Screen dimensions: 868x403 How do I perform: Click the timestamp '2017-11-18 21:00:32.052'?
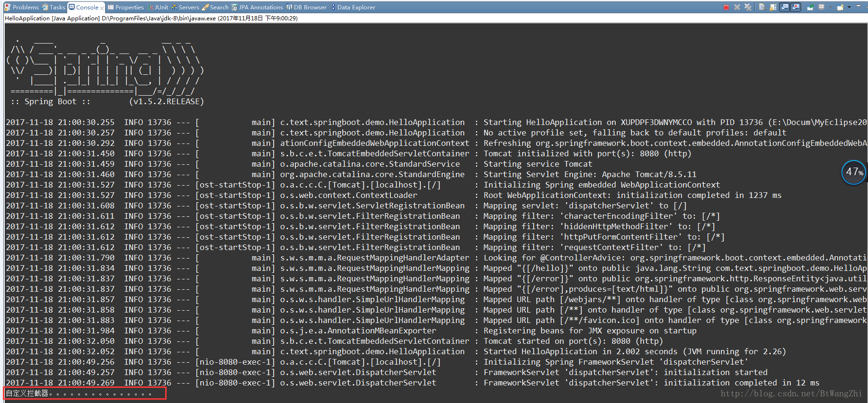60,351
